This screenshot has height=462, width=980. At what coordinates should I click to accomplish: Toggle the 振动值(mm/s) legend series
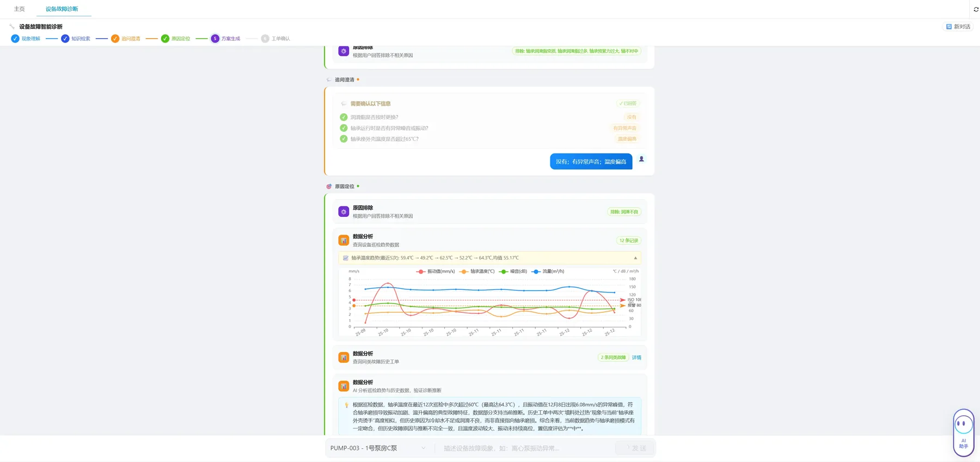coord(436,271)
